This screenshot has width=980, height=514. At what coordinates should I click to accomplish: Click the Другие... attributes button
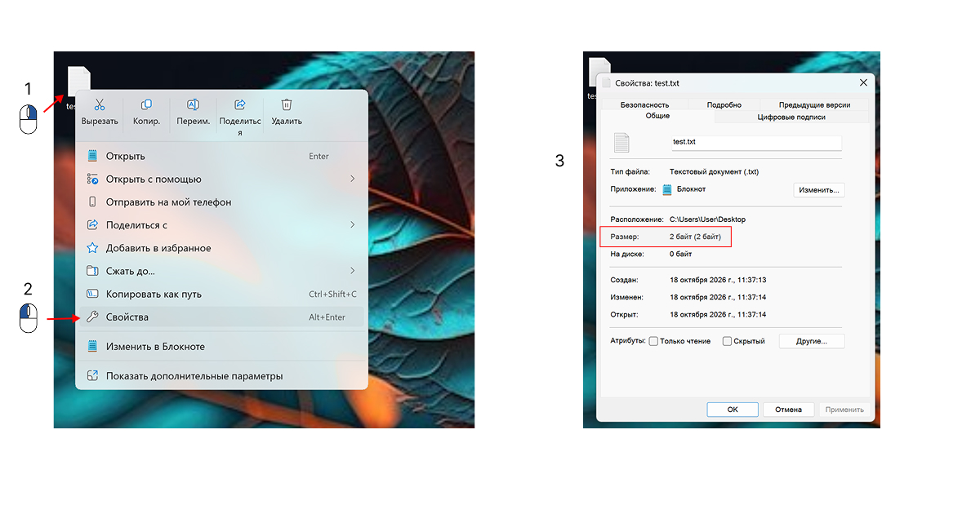click(812, 341)
